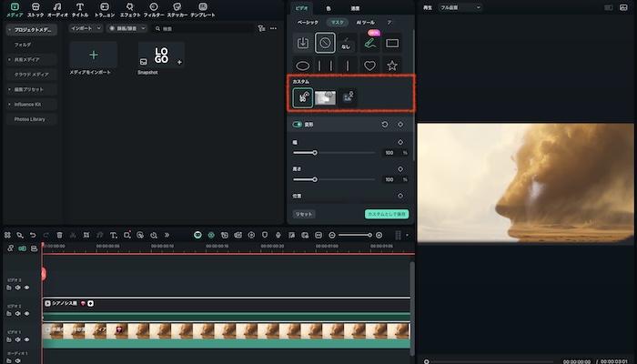Click the 幅 (width) slider
637x364 pixels.
tap(315, 153)
